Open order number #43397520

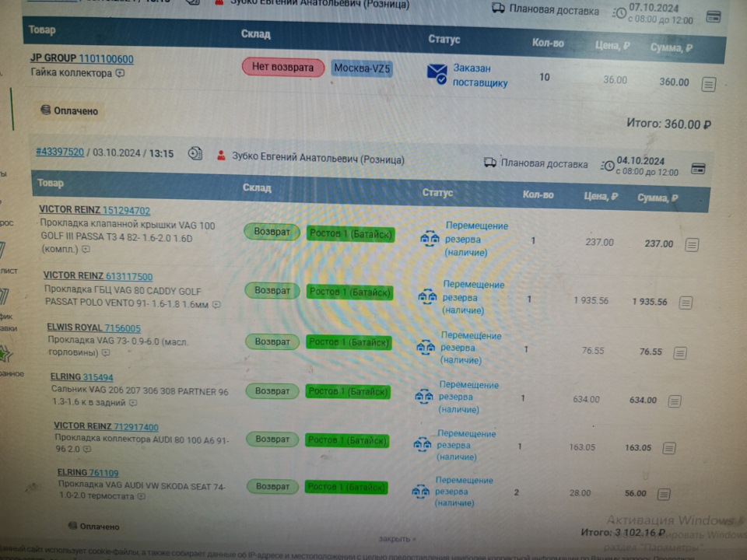pyautogui.click(x=60, y=152)
